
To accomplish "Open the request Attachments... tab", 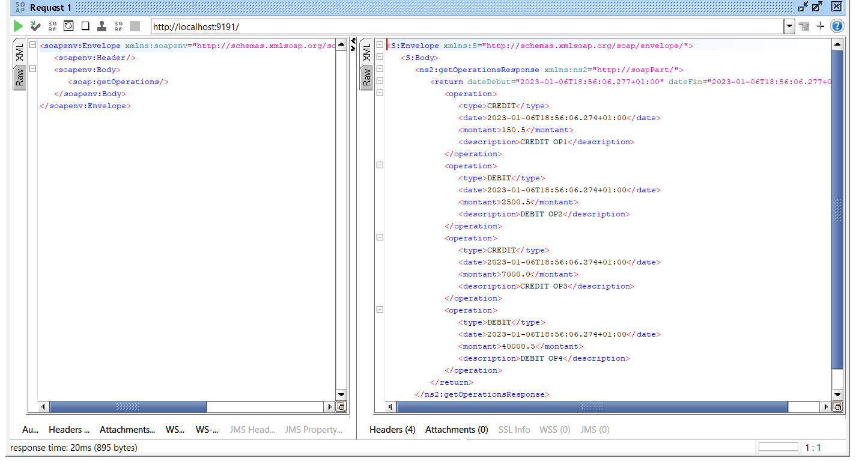I will tap(127, 430).
